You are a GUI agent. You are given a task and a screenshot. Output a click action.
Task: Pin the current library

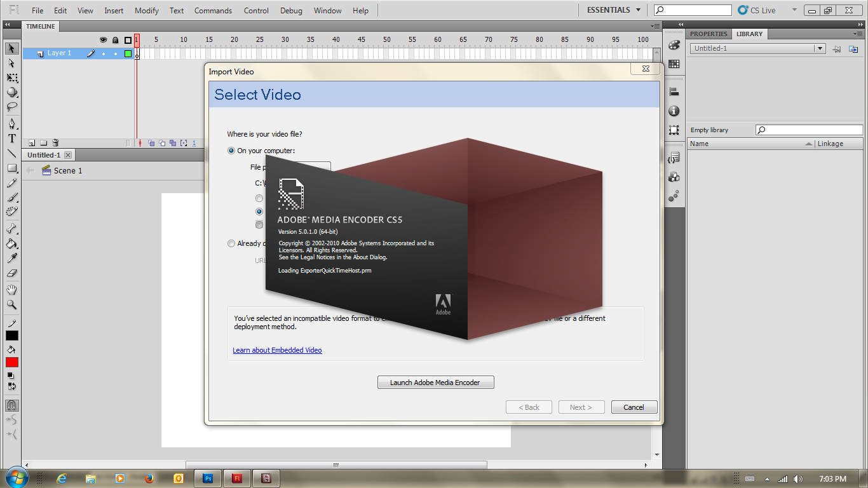[837, 49]
